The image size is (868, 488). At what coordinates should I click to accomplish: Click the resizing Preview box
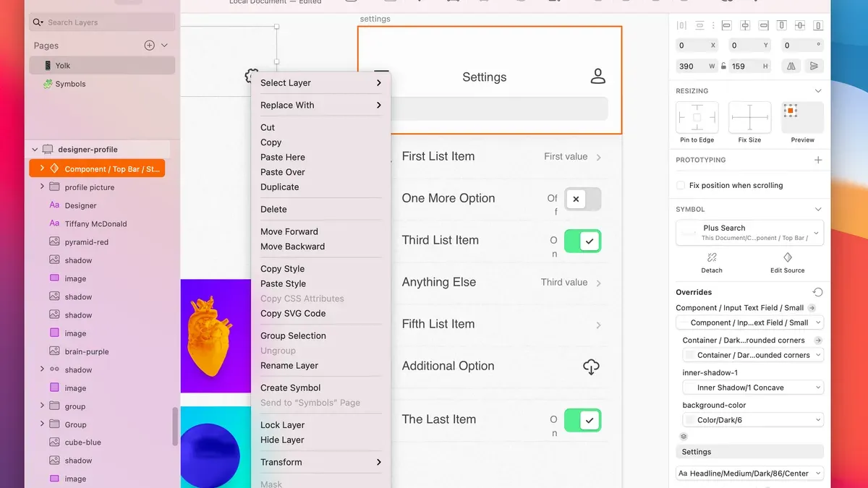click(x=802, y=117)
